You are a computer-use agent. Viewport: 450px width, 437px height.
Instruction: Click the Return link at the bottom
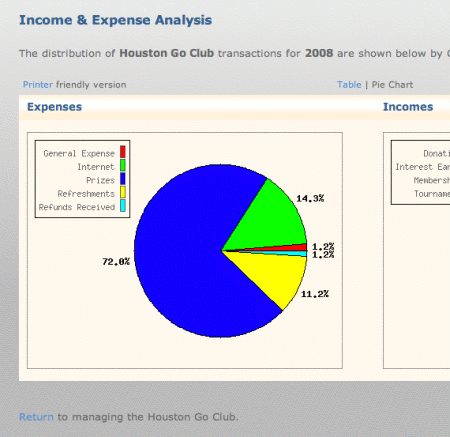(x=36, y=417)
